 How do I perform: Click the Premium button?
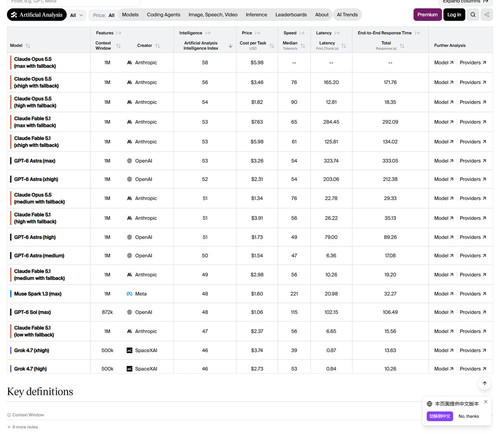(428, 15)
